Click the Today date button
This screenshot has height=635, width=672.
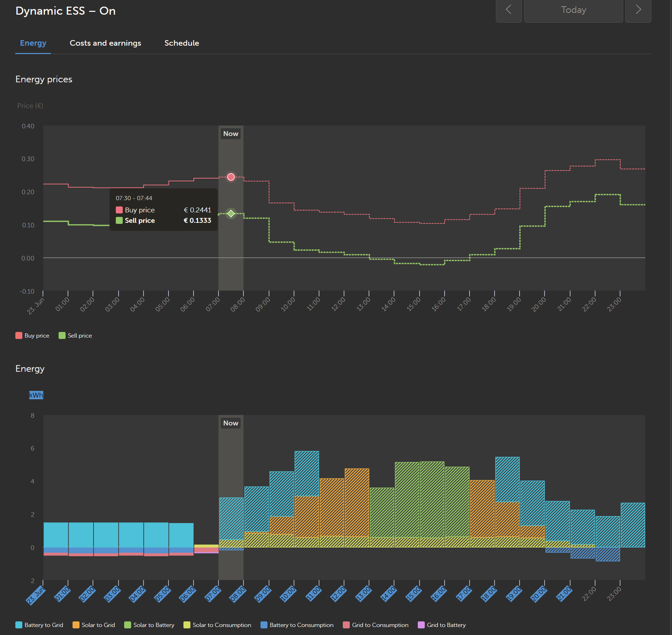573,10
